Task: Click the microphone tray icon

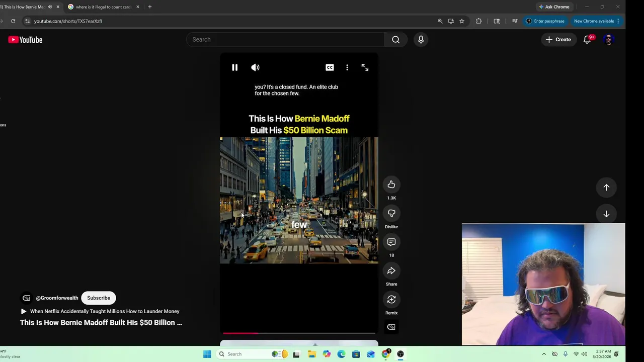Action: [566, 354]
